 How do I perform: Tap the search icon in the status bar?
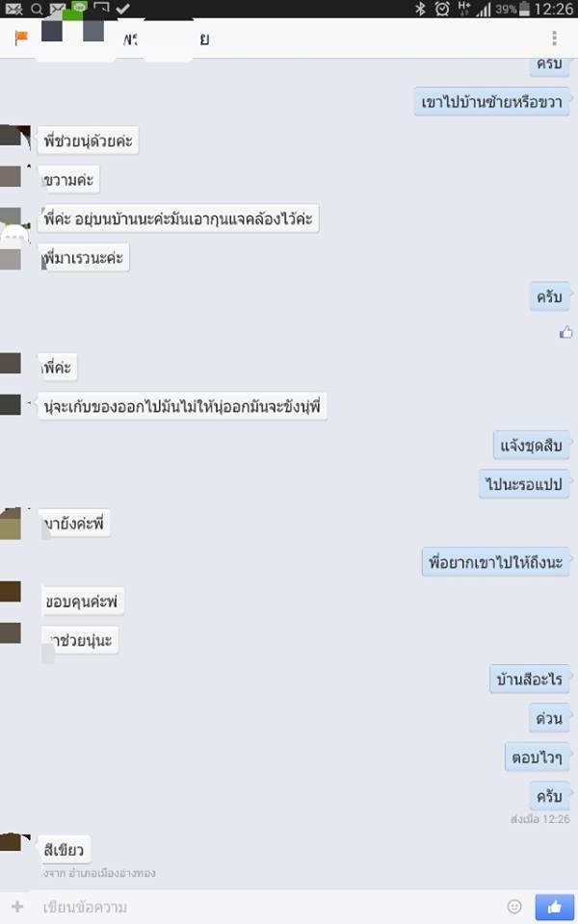pyautogui.click(x=37, y=9)
